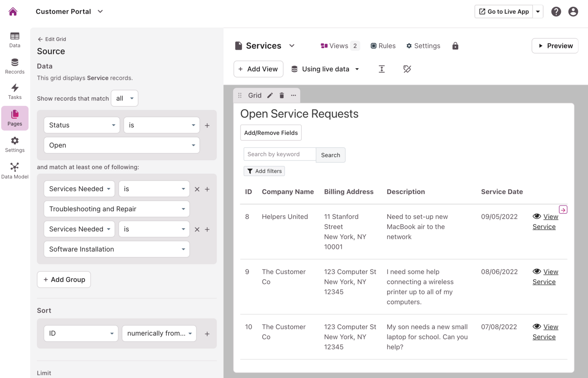Open Grid more options ellipsis
This screenshot has width=588, height=378.
[293, 95]
